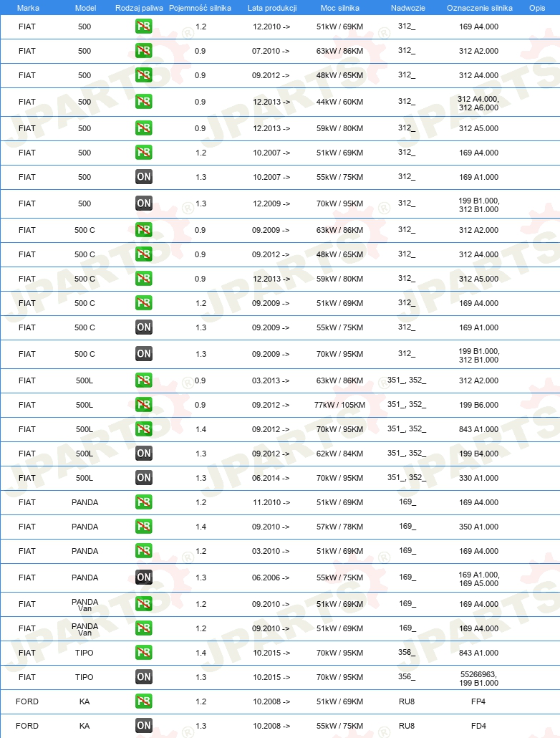Click engine code 330 A1.000
560x738 pixels.
(478, 478)
